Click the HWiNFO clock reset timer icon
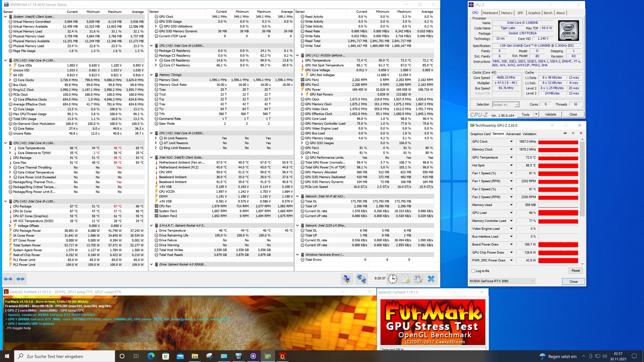This screenshot has height=362, width=644. click(392, 279)
